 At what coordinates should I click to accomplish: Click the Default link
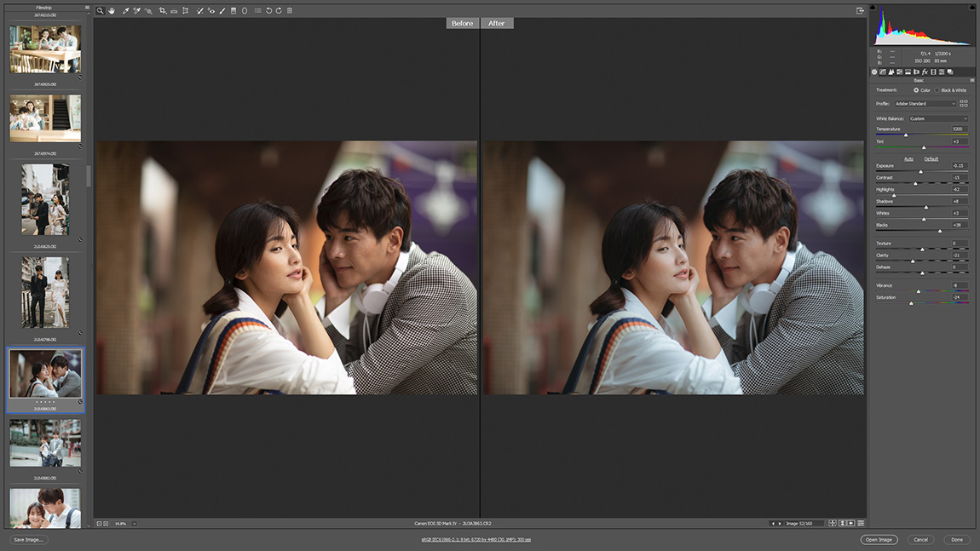pyautogui.click(x=931, y=158)
